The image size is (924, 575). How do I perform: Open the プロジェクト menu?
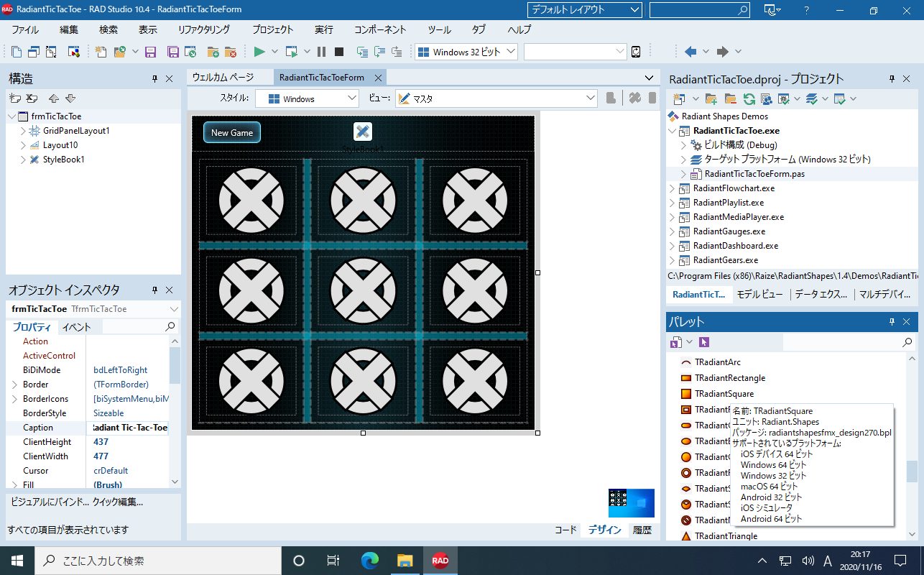point(272,29)
